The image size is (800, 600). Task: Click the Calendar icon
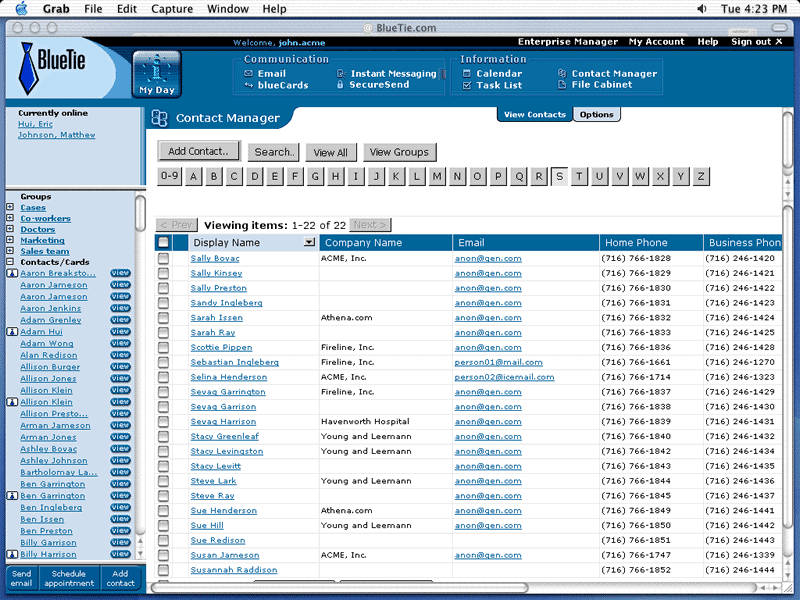click(466, 73)
